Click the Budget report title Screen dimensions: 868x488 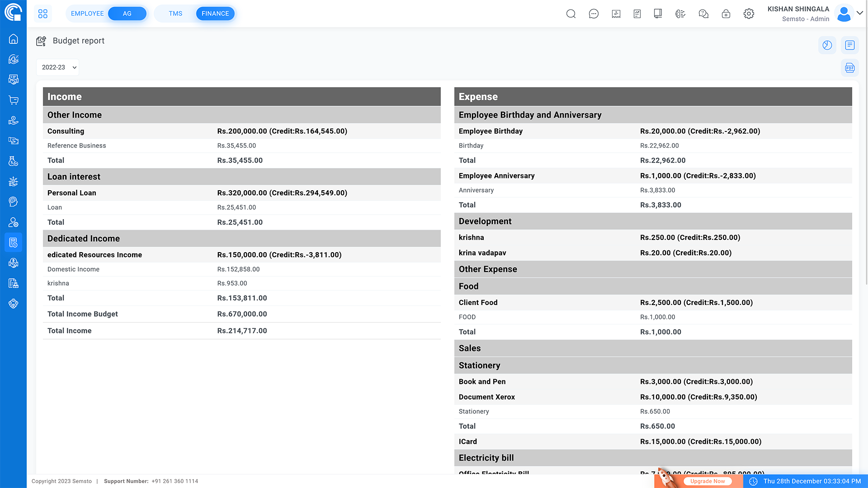tap(79, 41)
